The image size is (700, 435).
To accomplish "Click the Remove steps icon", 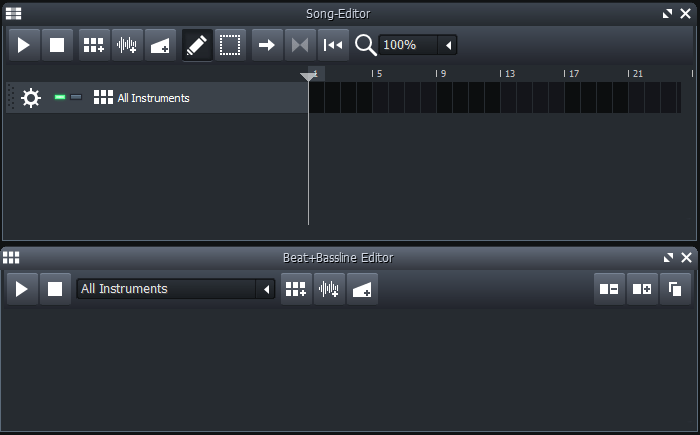I will click(x=608, y=289).
